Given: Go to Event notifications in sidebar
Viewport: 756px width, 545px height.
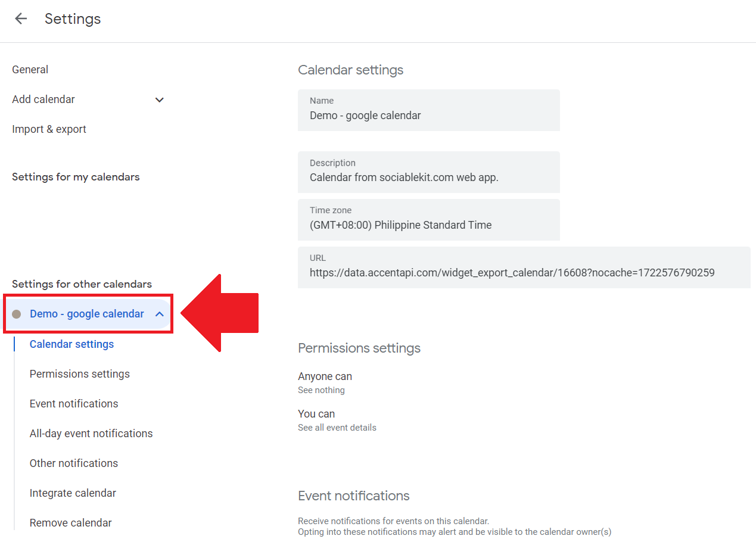Looking at the screenshot, I should point(74,404).
